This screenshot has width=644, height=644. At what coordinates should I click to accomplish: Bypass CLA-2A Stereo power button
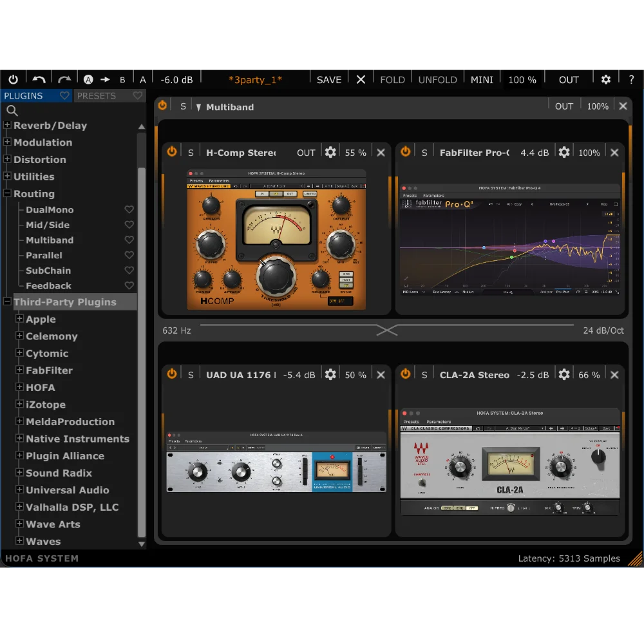[405, 374]
